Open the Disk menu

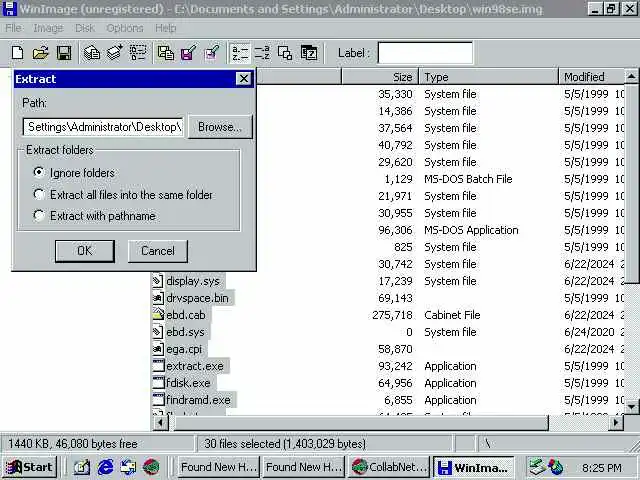click(x=85, y=28)
